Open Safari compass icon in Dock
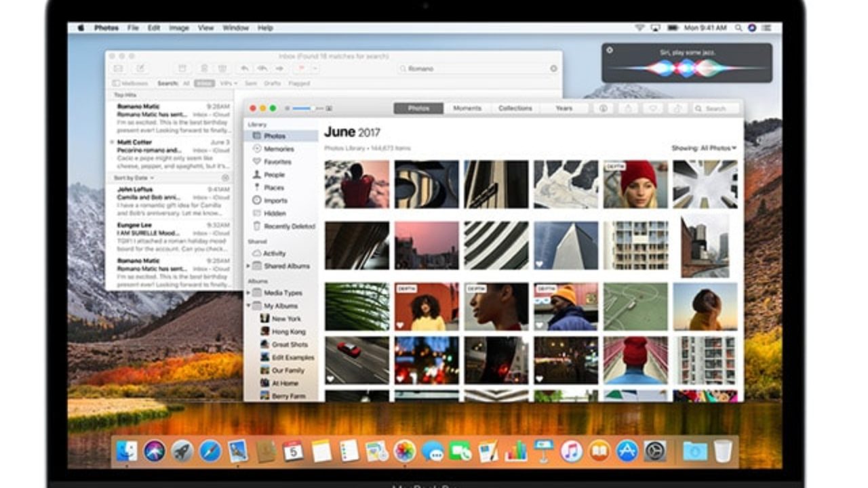868x488 pixels. coord(210,451)
